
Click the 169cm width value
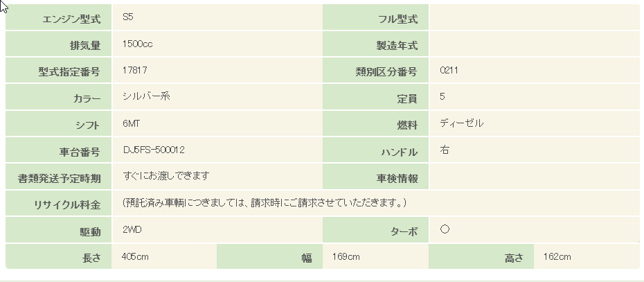346,257
